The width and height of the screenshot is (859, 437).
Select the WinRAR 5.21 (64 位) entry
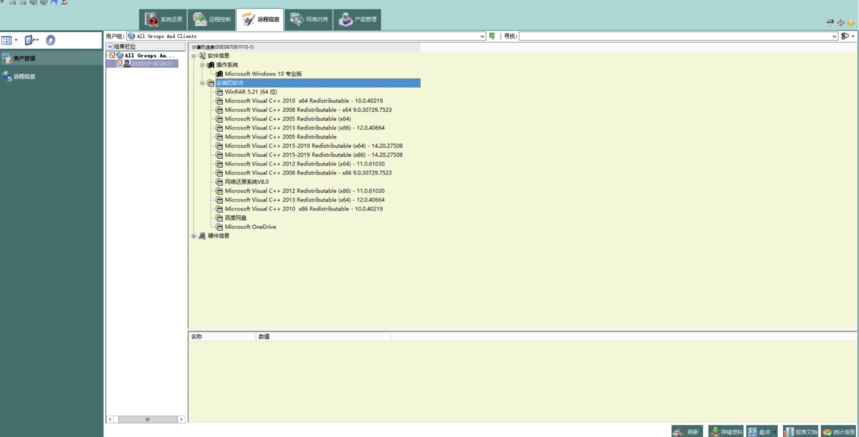[250, 92]
